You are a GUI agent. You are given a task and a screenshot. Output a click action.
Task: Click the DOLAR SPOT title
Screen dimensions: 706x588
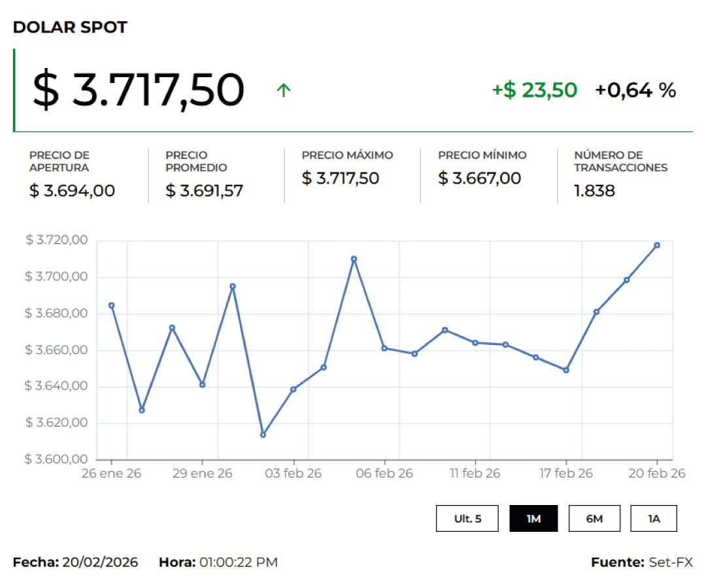(71, 27)
